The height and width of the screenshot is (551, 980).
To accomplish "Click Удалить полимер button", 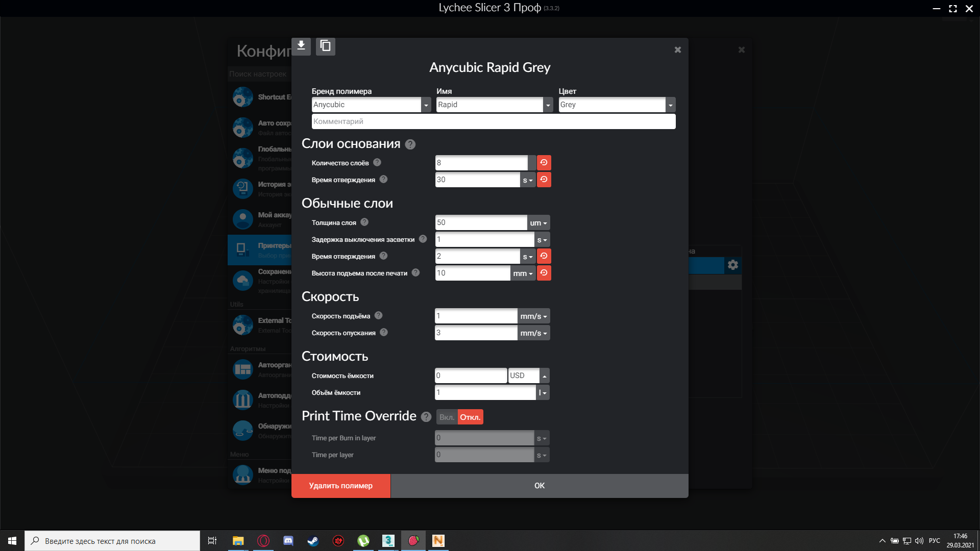I will (341, 486).
